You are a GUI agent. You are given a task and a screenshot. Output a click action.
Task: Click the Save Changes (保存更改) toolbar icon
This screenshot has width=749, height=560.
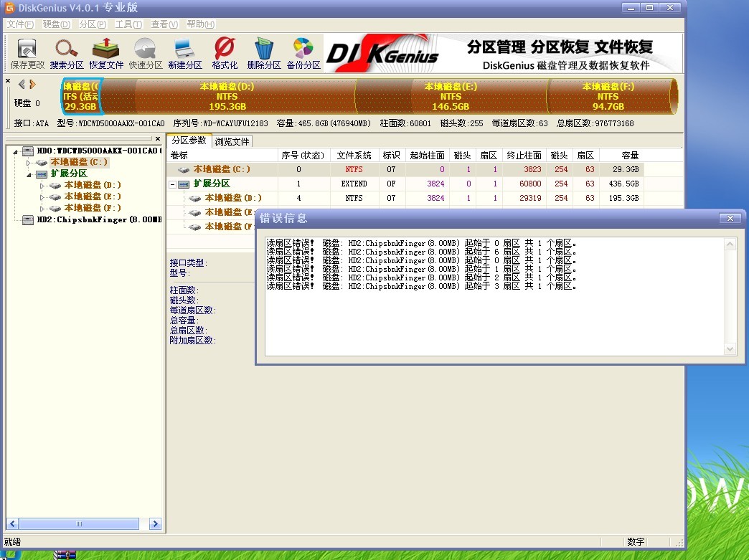tap(27, 54)
